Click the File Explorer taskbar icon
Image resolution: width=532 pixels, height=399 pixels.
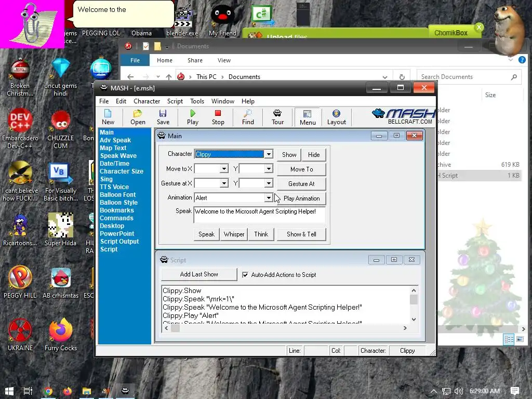click(x=87, y=391)
